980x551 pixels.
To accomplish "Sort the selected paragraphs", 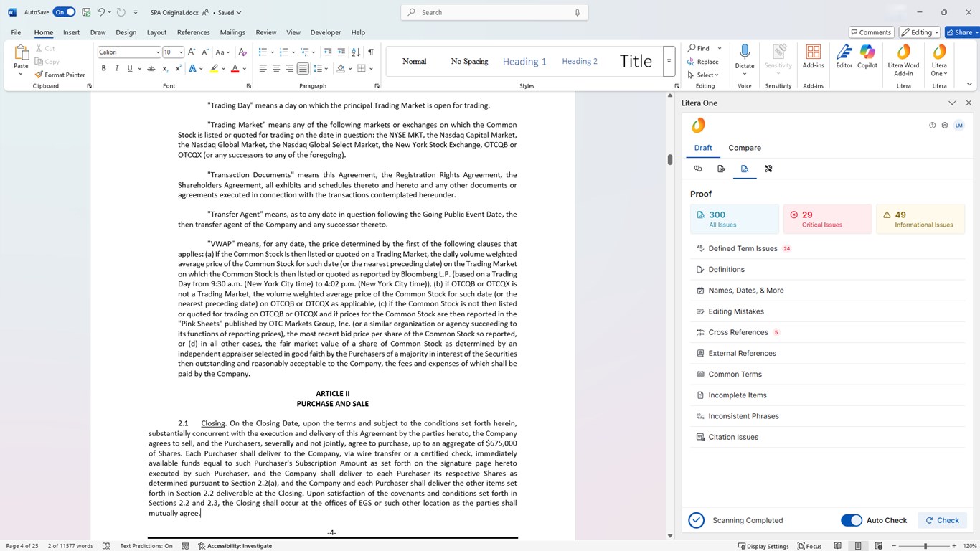I will coord(357,52).
